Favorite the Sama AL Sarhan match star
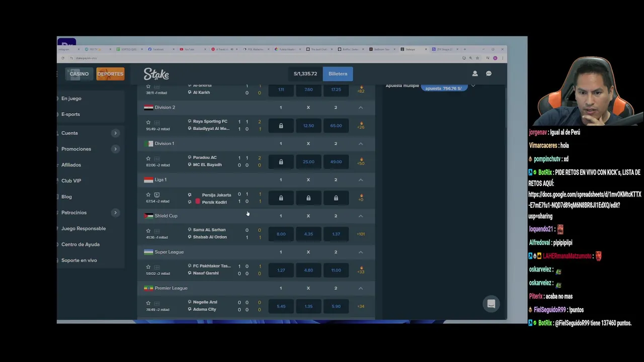The height and width of the screenshot is (362, 644). [x=148, y=231]
